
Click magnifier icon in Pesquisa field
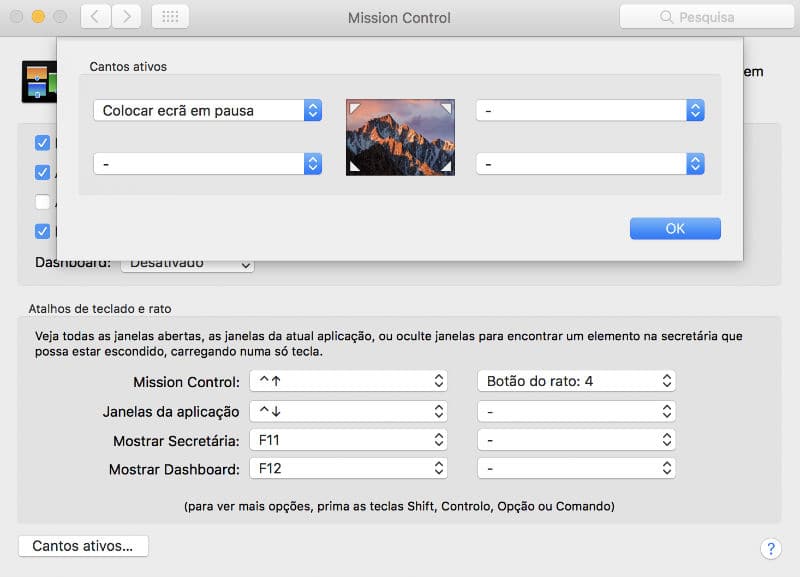pyautogui.click(x=666, y=17)
